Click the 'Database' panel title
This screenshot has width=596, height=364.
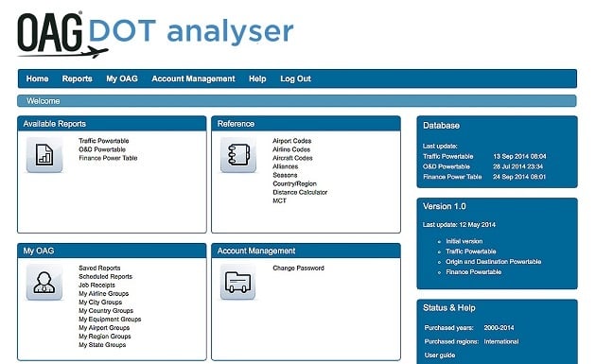click(441, 126)
